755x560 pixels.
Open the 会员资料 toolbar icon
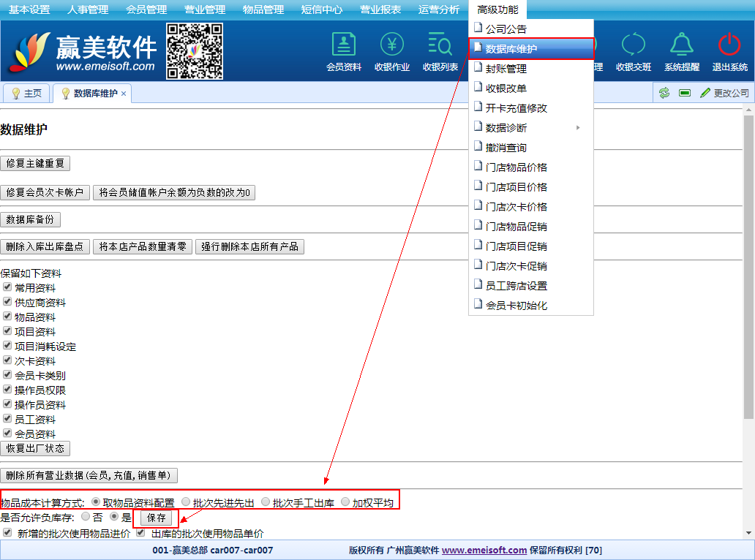(x=343, y=45)
